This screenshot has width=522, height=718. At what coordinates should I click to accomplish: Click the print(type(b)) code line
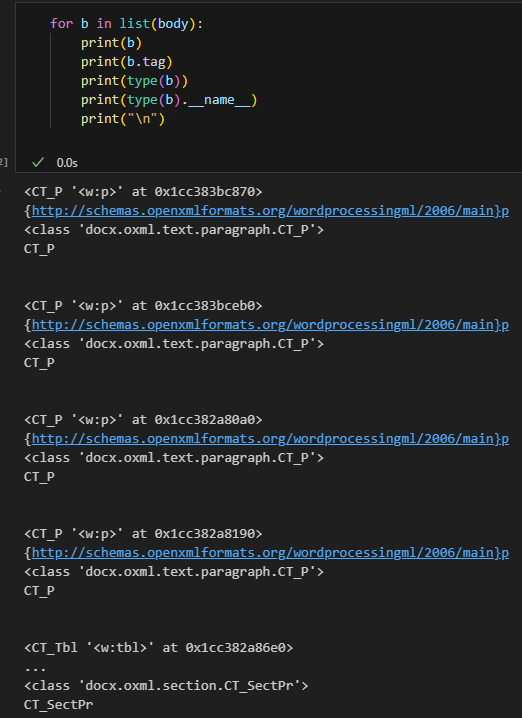click(x=134, y=81)
